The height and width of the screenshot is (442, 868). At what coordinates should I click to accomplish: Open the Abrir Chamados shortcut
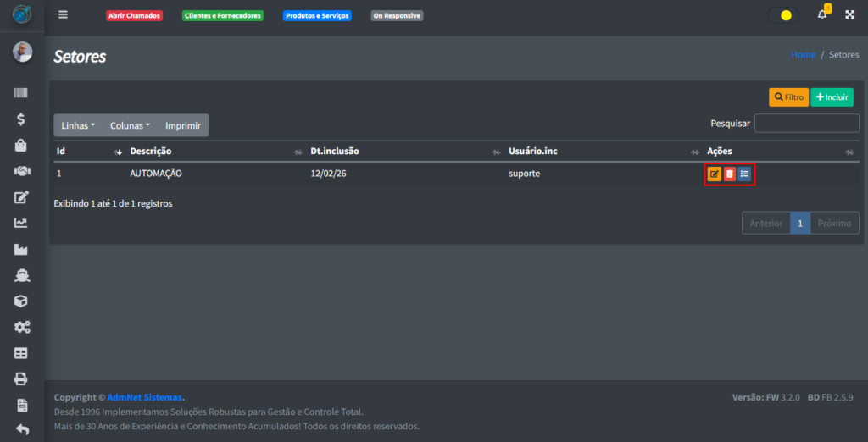(134, 16)
